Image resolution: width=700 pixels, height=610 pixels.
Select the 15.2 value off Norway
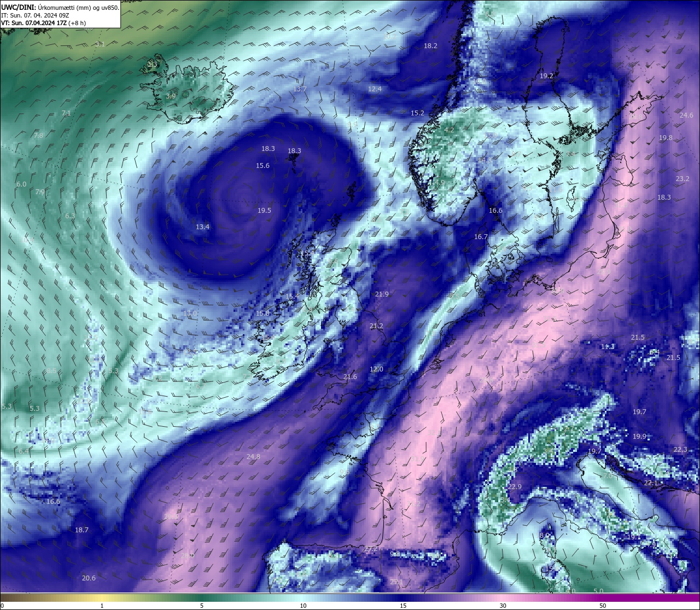(x=417, y=113)
